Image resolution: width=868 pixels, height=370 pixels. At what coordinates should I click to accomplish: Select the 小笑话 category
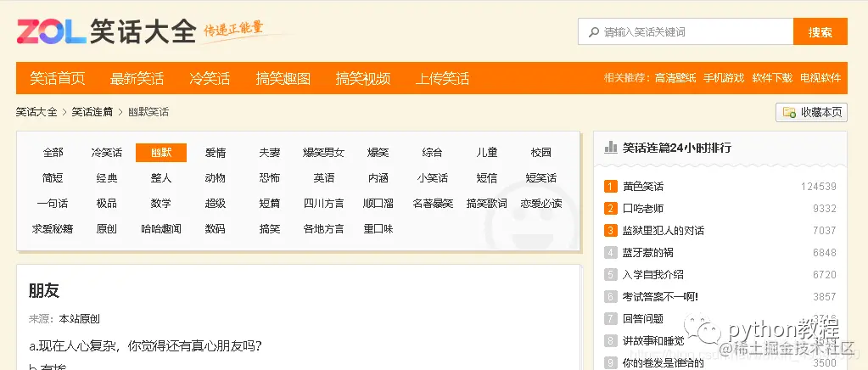(x=433, y=178)
